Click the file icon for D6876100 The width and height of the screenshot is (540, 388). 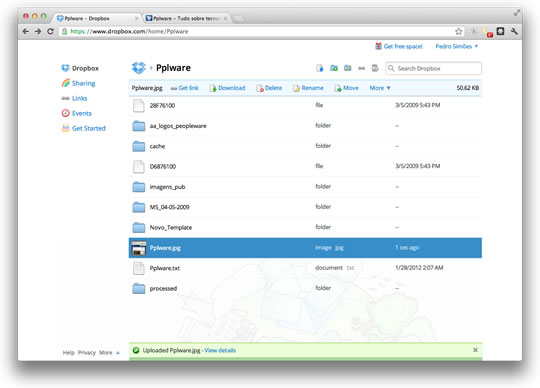138,166
